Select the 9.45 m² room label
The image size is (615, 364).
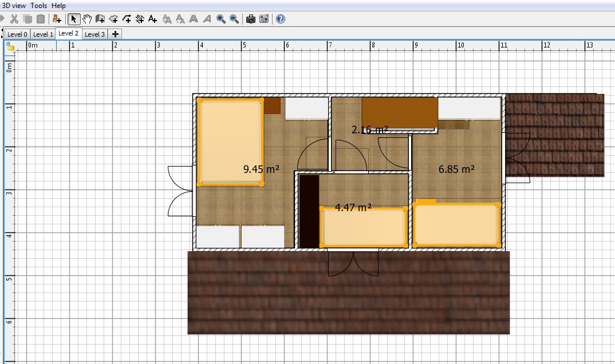(261, 169)
